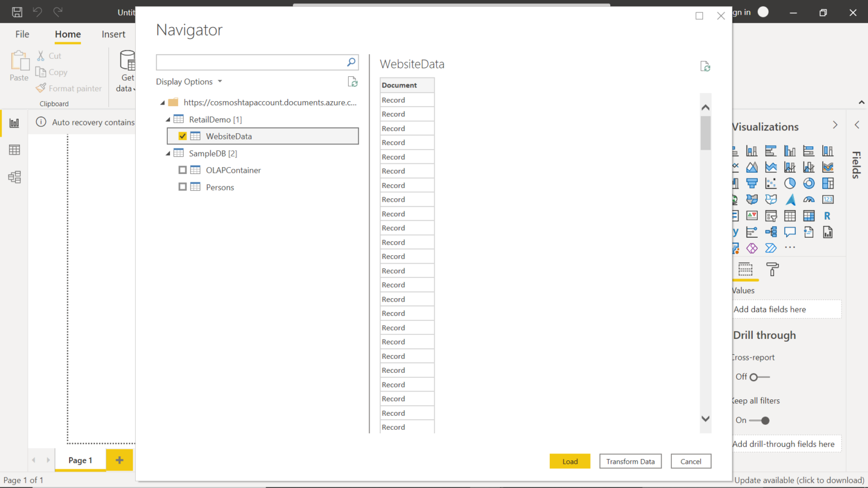Switch to the Insert ribbon tab
868x488 pixels.
[x=114, y=34]
